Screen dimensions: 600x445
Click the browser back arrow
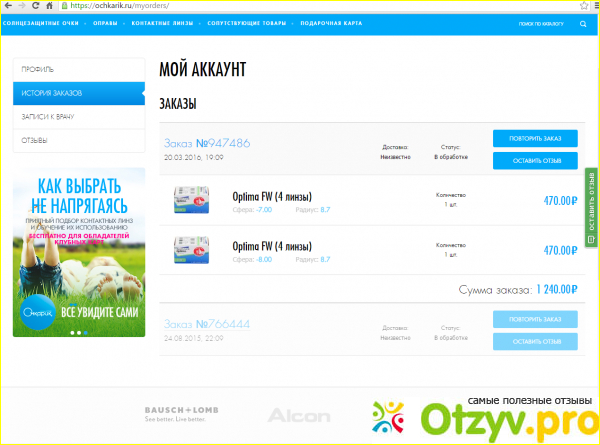pyautogui.click(x=9, y=5)
